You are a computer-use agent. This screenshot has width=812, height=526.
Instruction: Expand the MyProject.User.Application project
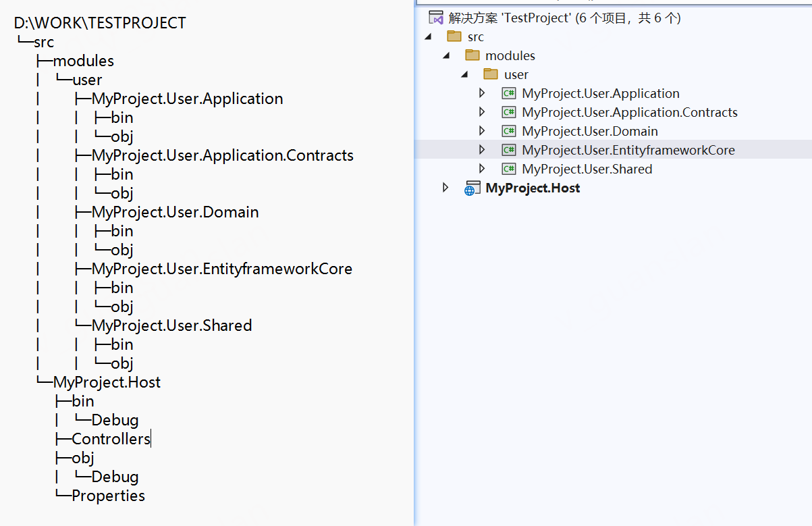point(482,93)
